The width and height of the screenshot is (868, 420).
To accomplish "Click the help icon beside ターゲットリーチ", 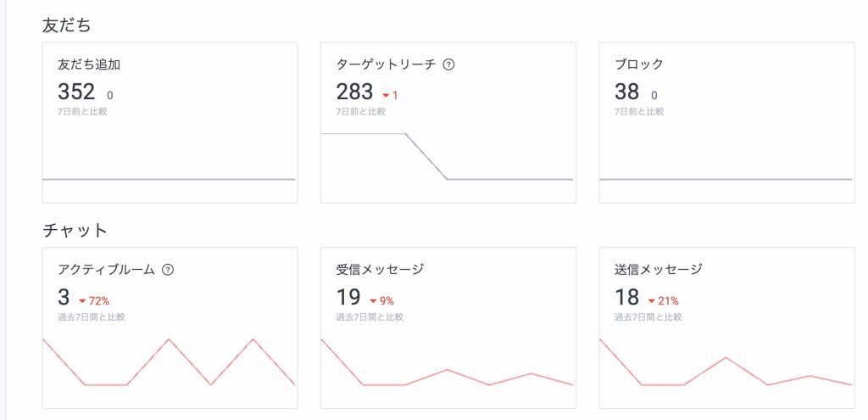I will (x=449, y=64).
